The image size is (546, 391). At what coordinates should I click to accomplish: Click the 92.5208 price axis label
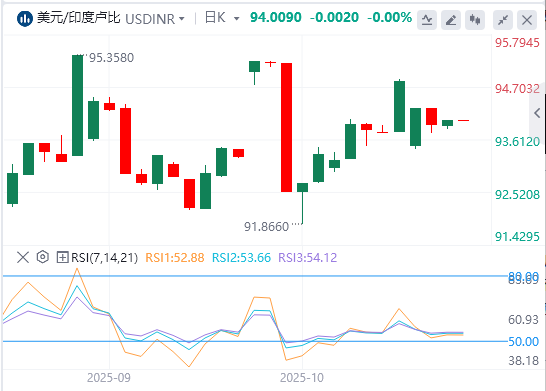[x=517, y=195]
